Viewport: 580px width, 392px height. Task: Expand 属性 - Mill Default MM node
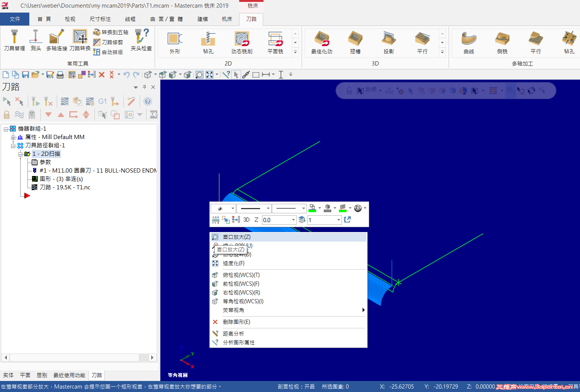tap(13, 137)
